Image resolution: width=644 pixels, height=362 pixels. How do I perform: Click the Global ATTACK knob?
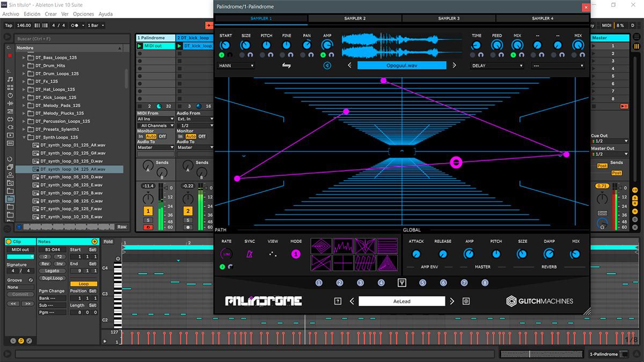coord(416,254)
